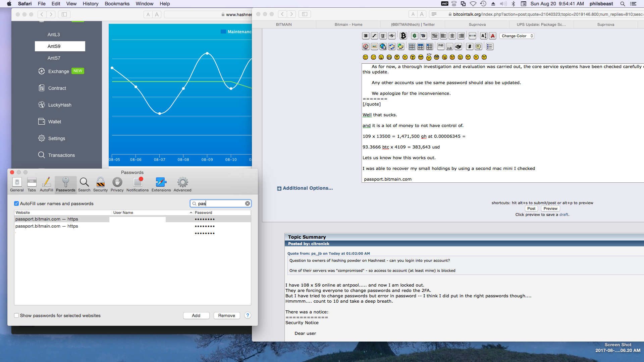Select AntS7 in Hashnest sidebar
Image resolution: width=644 pixels, height=362 pixels.
point(54,58)
